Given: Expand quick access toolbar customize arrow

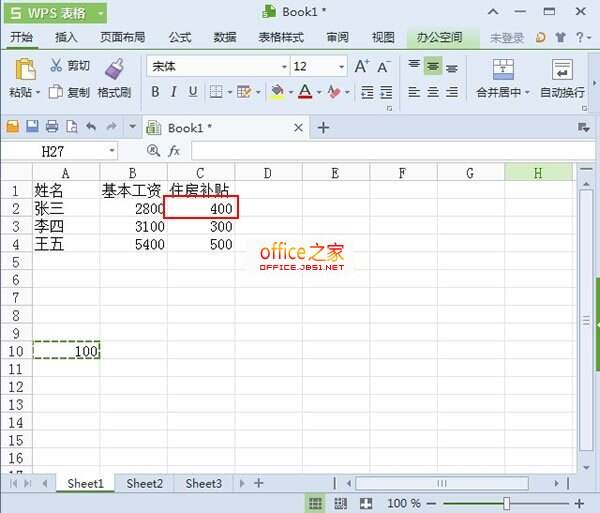Looking at the screenshot, I should pos(132,126).
